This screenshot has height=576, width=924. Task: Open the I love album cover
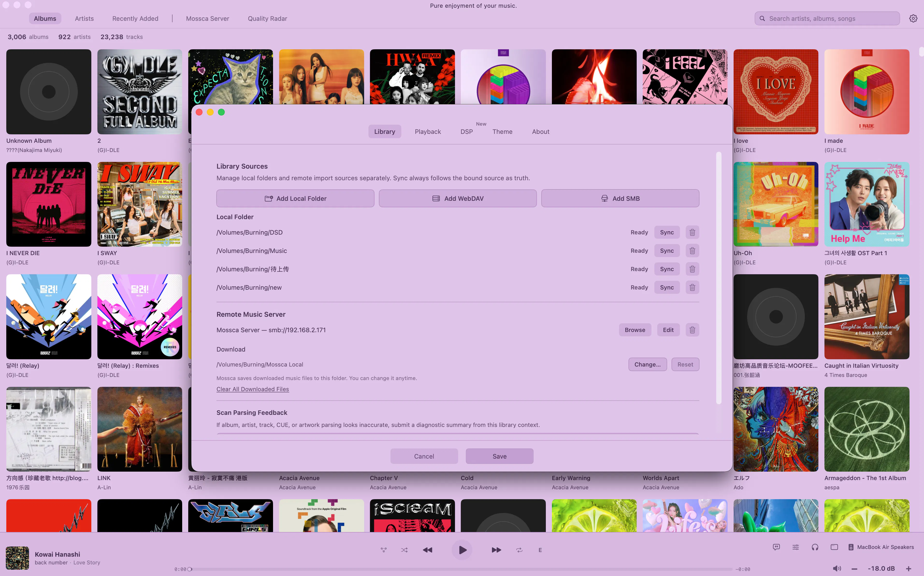(x=776, y=91)
